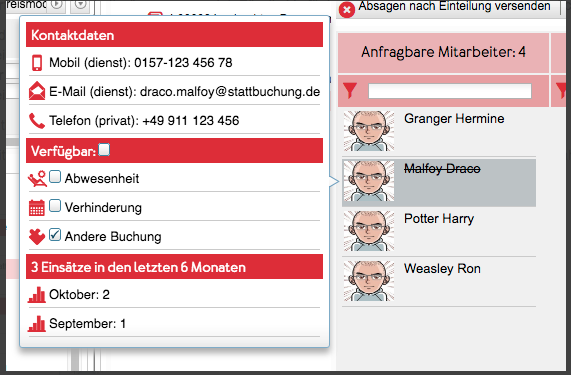This screenshot has width=571, height=375.
Task: Toggle the Verfügbar checkbox
Action: (104, 150)
